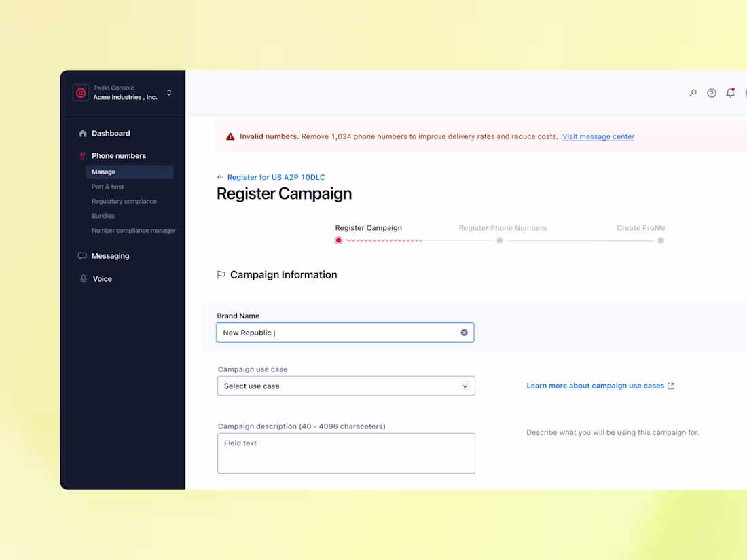Open Regulatory compliance in sidebar
The image size is (747, 560).
124,202
